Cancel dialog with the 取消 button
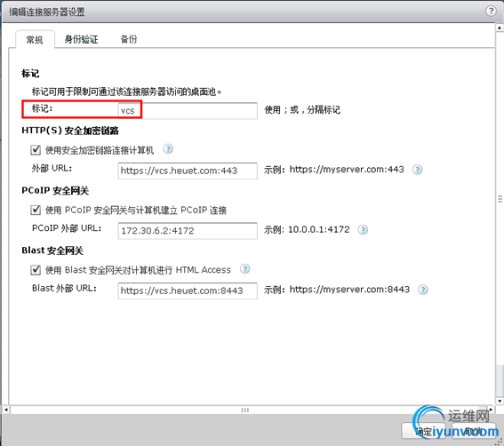Image resolution: width=504 pixels, height=446 pixels. (x=474, y=431)
